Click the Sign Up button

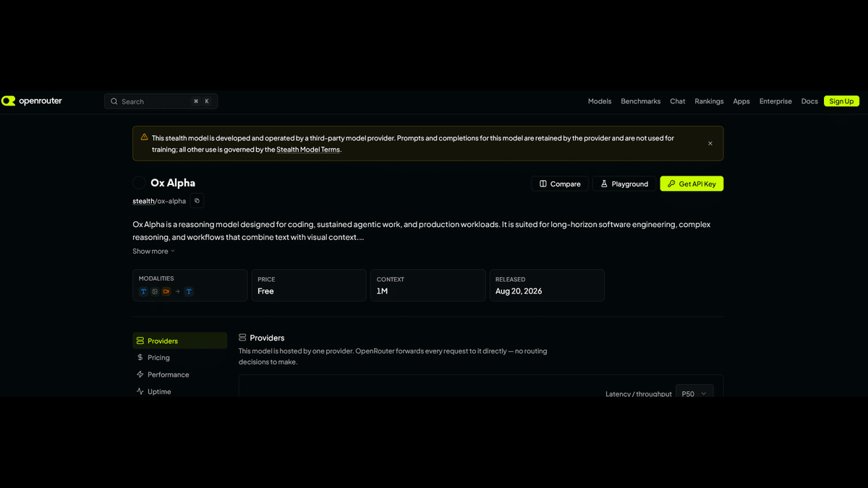point(841,101)
